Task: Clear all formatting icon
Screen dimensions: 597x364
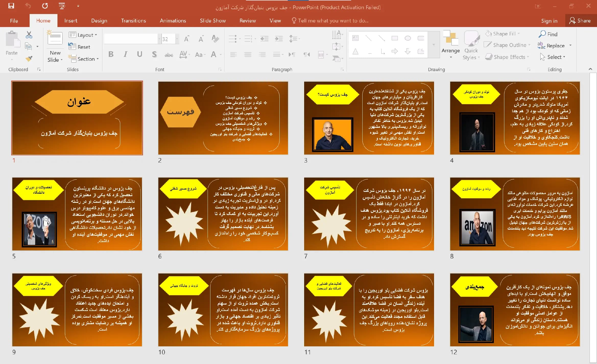Action: pyautogui.click(x=215, y=39)
